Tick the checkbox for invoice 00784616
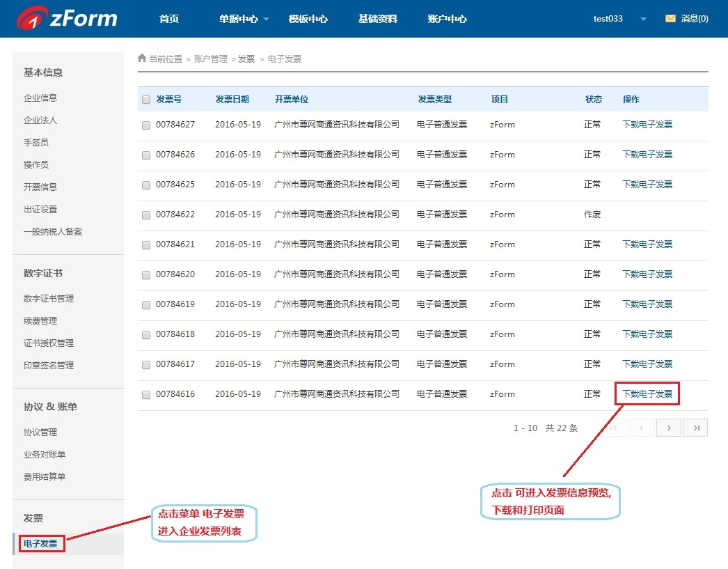 point(146,395)
